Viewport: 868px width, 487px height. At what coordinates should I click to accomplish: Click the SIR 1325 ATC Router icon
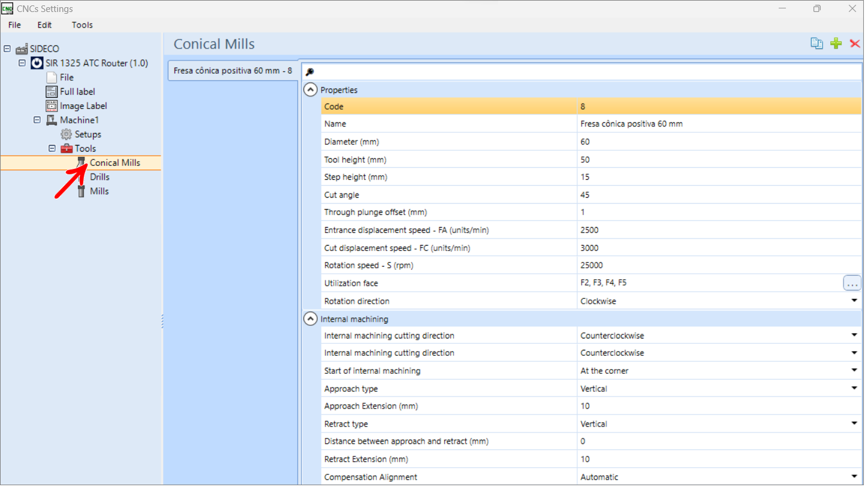click(37, 63)
